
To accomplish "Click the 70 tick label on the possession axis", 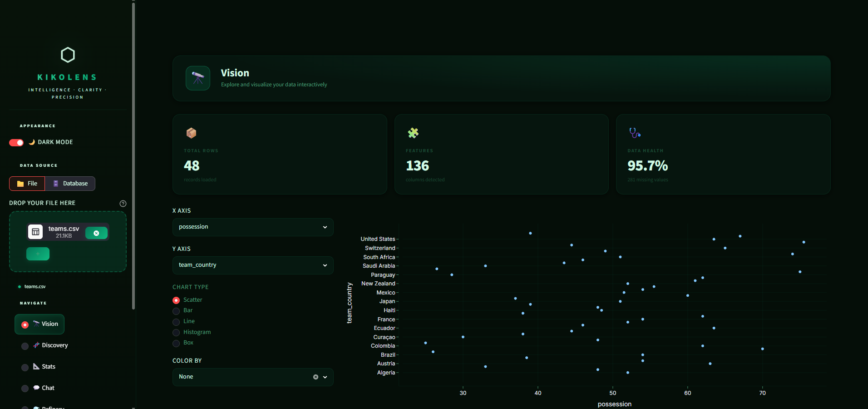I will (763, 393).
